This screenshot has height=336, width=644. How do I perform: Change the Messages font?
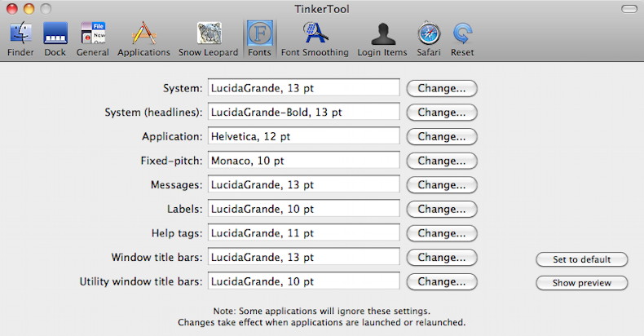[x=442, y=185]
